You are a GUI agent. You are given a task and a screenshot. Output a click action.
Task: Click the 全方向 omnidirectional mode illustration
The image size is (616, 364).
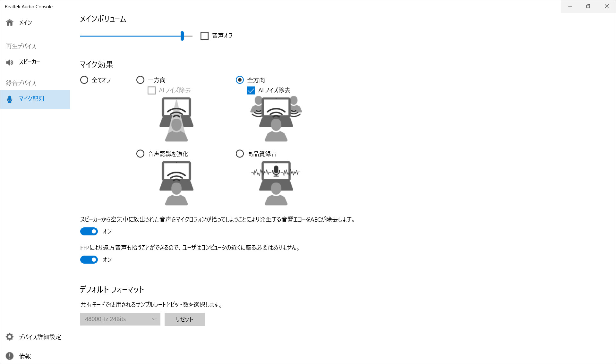(276, 119)
